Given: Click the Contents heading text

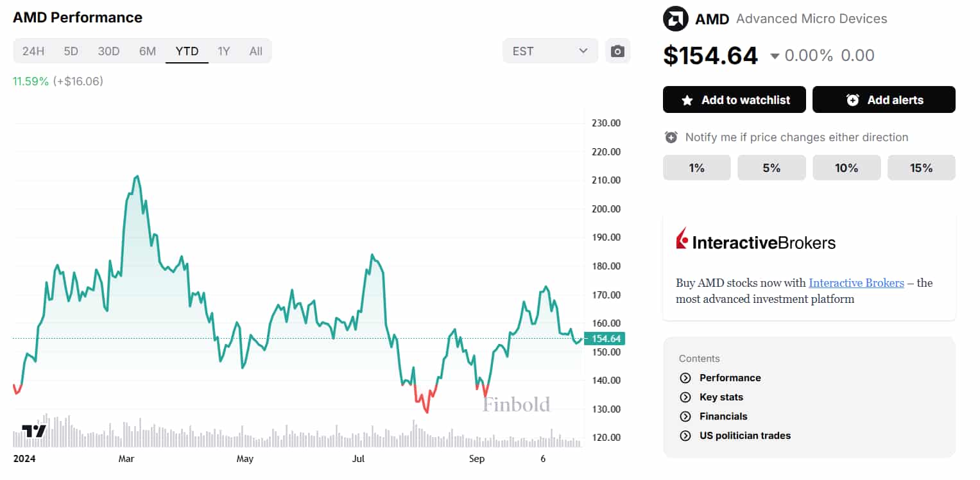Looking at the screenshot, I should [x=700, y=359].
